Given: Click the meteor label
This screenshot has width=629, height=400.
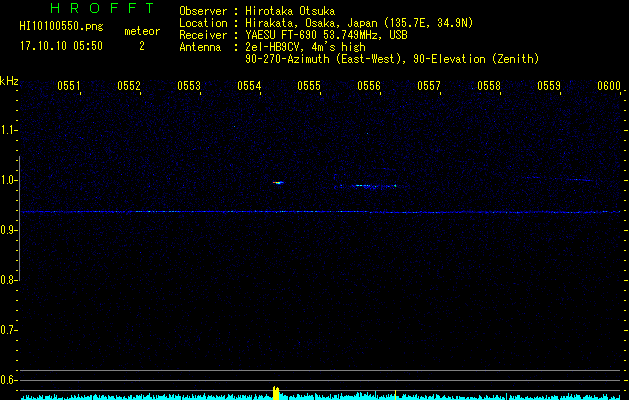Looking at the screenshot, I should (x=142, y=31).
